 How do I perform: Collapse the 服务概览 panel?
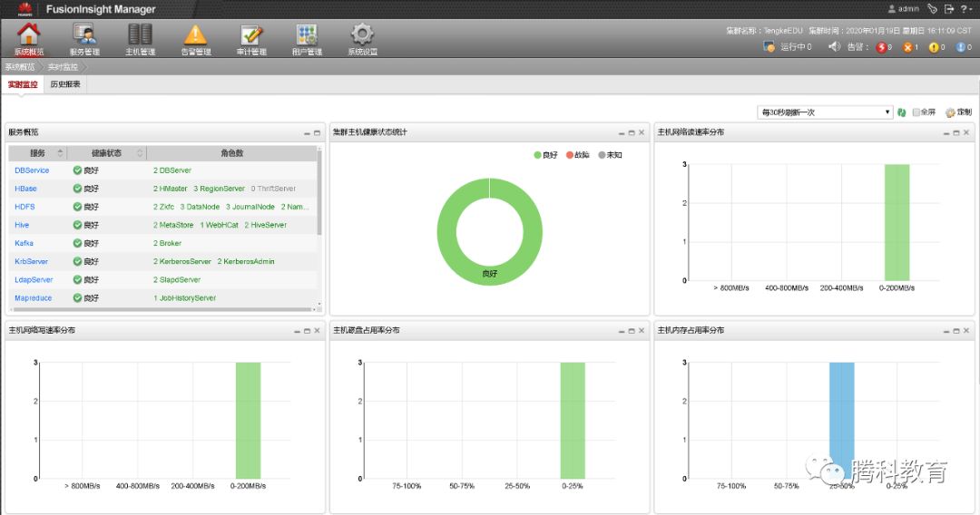click(307, 133)
